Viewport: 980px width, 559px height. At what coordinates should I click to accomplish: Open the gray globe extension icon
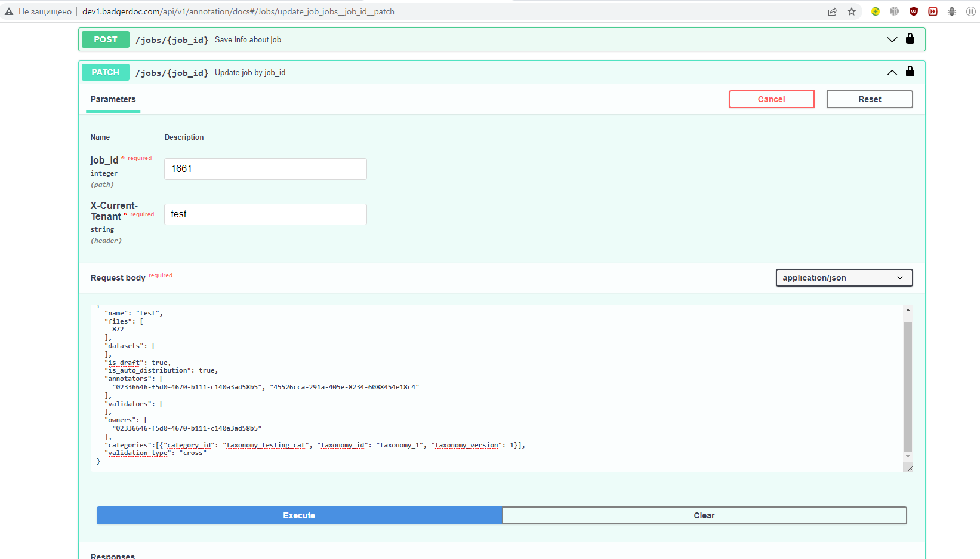point(895,11)
